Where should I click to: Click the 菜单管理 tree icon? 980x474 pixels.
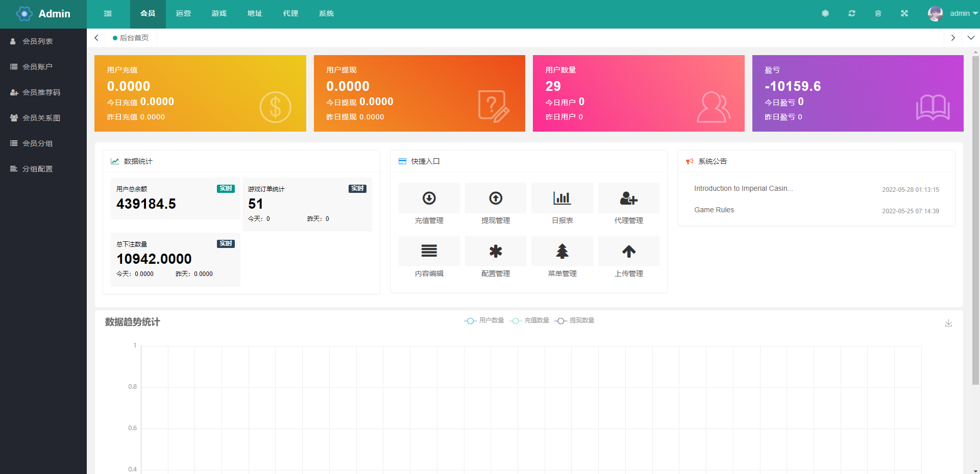click(562, 252)
